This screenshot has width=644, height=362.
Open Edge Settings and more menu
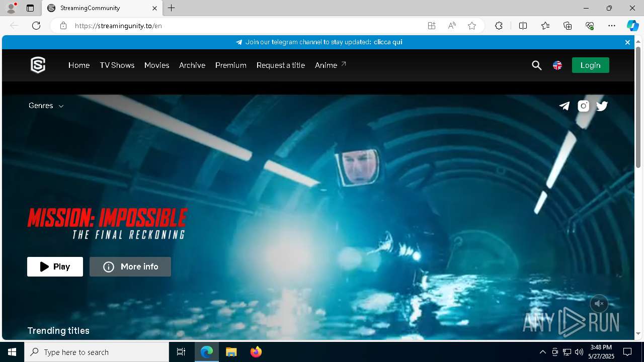[x=612, y=26]
